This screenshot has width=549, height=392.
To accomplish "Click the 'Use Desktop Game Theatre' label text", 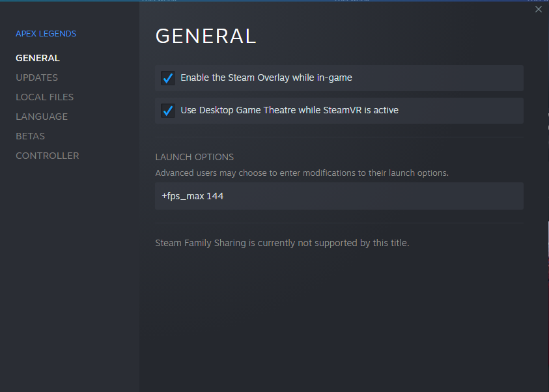I will click(289, 110).
